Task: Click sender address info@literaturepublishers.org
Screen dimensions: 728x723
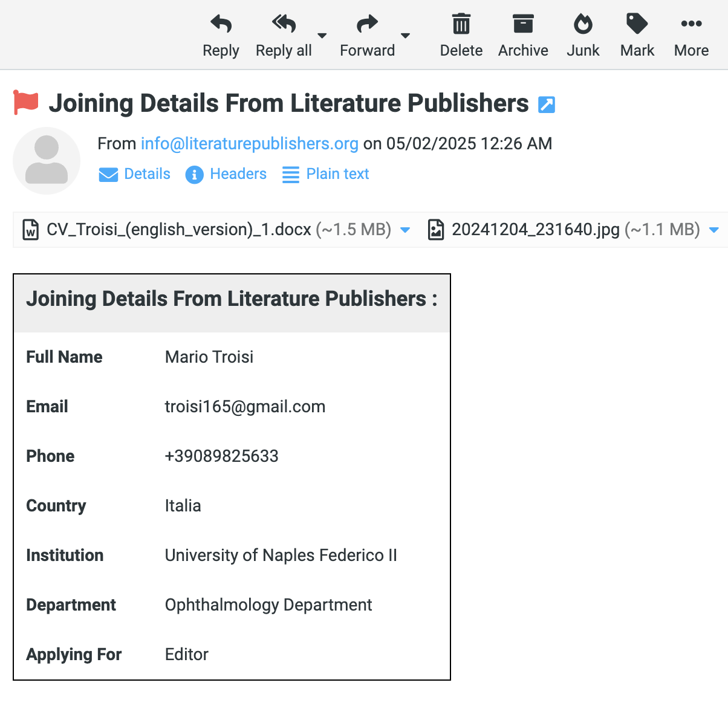Action: (x=250, y=144)
